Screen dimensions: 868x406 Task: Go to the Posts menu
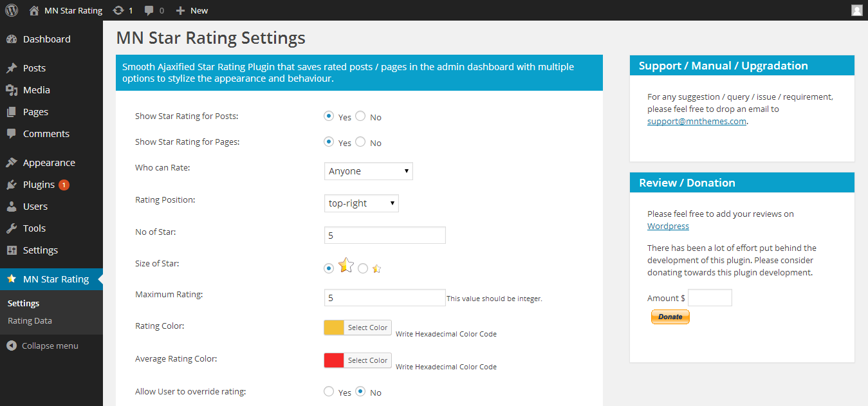34,68
